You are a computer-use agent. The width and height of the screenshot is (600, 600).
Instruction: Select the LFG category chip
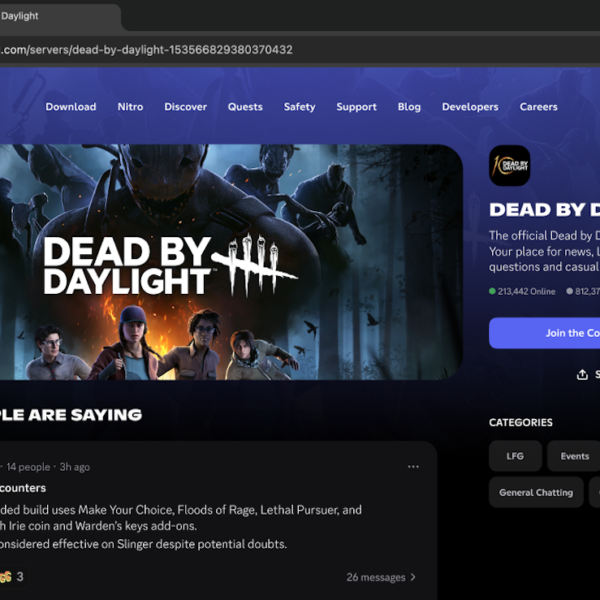515,456
